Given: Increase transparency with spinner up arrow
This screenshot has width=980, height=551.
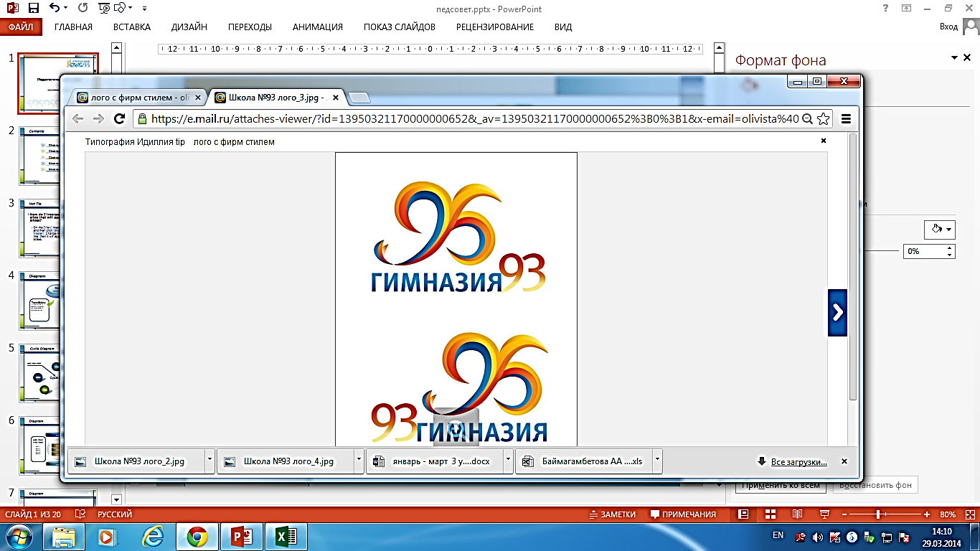Looking at the screenshot, I should (x=951, y=248).
